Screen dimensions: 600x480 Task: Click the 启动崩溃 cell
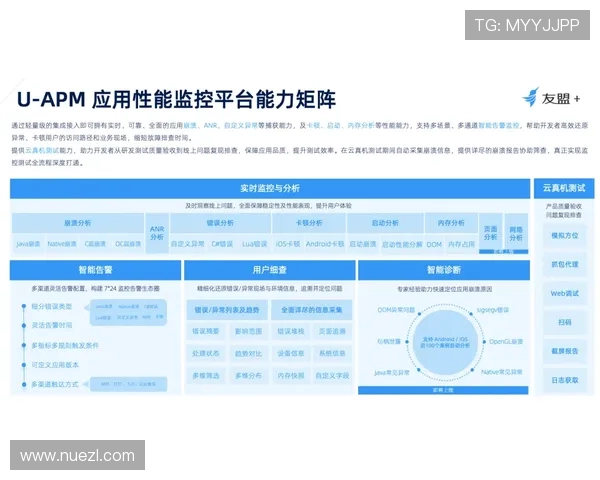(x=363, y=244)
